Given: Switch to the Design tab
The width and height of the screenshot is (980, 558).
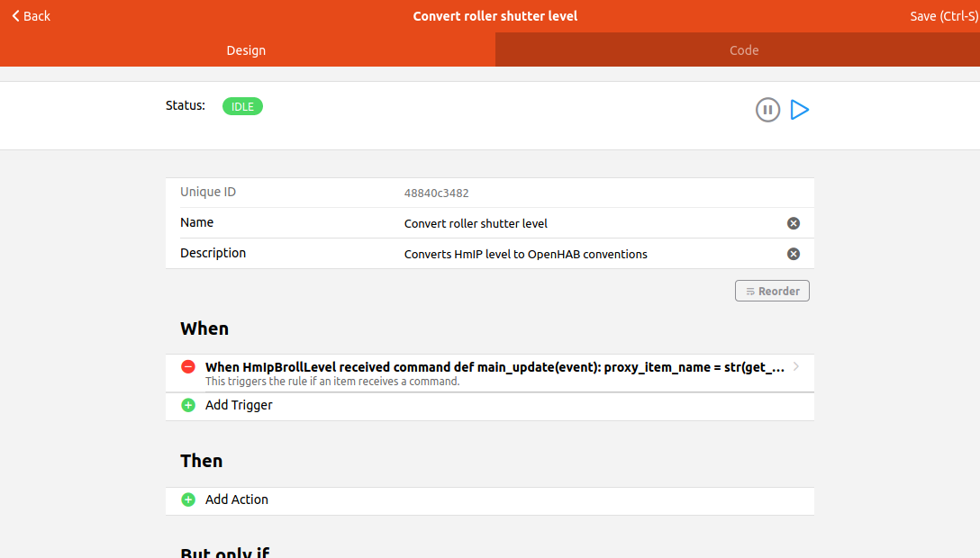Looking at the screenshot, I should tap(246, 50).
